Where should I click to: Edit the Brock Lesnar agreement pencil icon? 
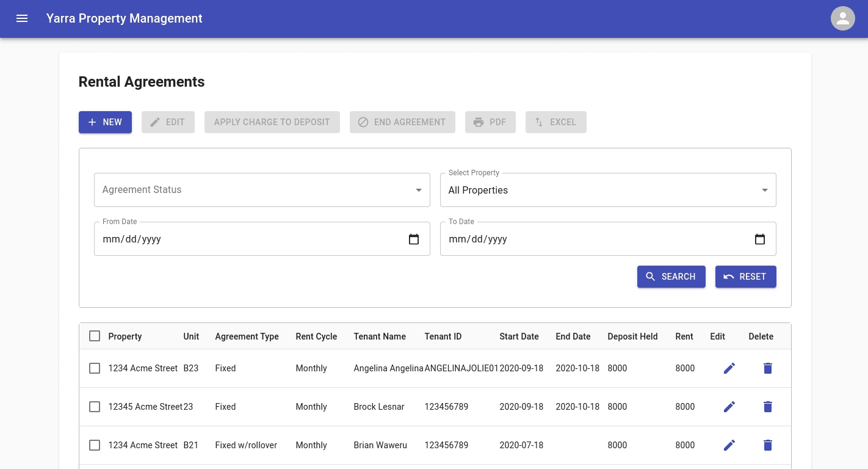click(729, 407)
